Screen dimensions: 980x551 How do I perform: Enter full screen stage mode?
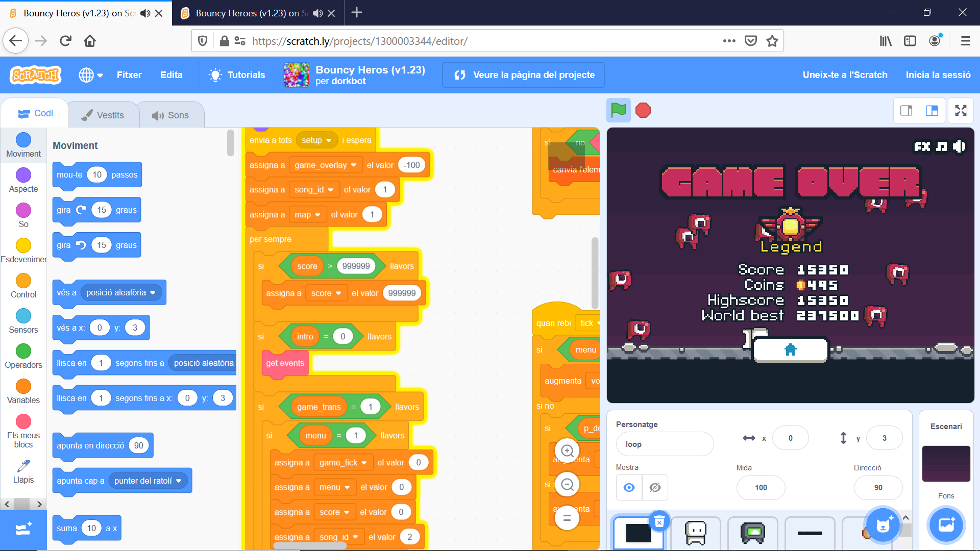961,110
